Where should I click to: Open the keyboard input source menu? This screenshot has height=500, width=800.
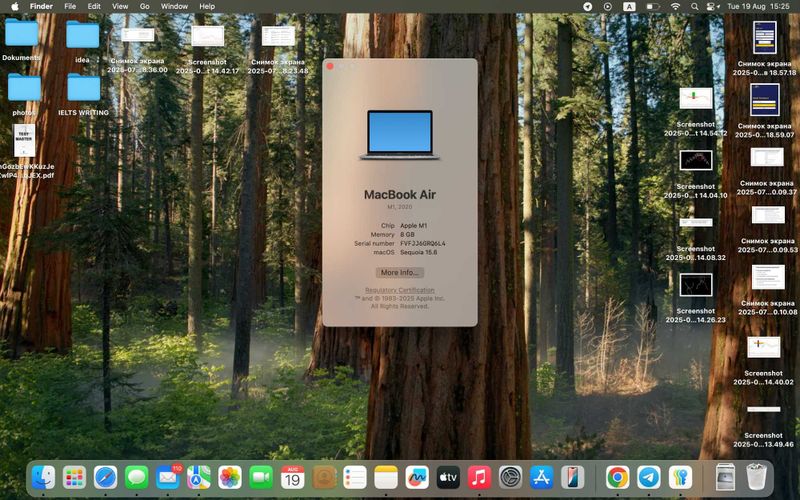pos(629,7)
